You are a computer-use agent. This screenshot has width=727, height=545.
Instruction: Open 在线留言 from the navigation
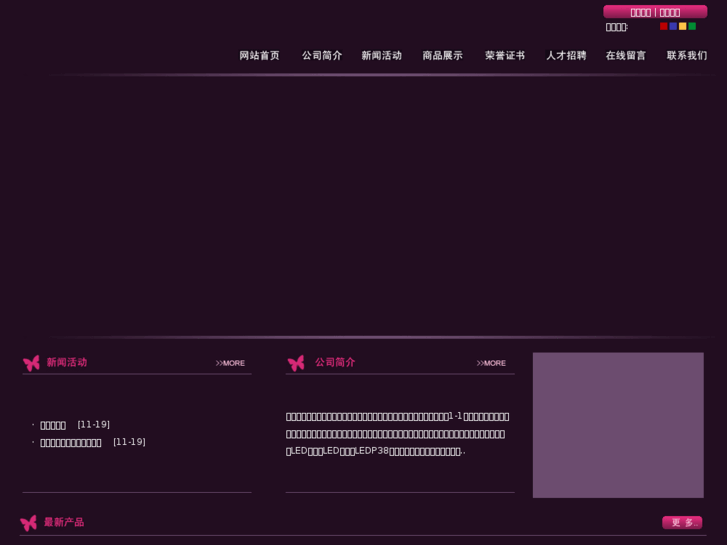tap(625, 56)
